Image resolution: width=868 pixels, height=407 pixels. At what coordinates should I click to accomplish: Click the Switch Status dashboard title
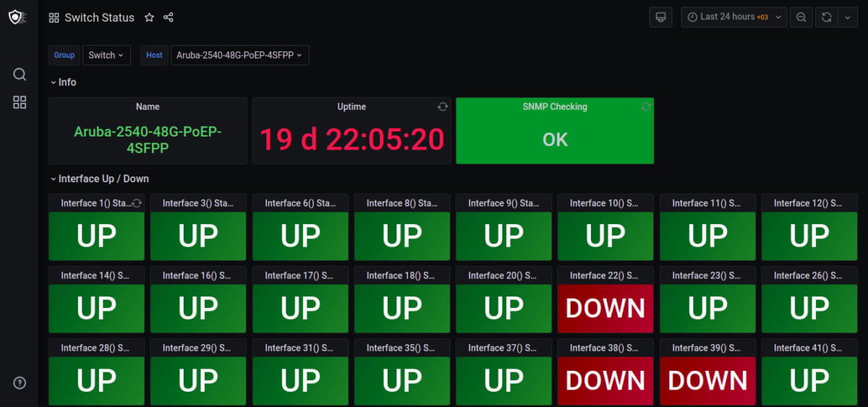click(x=99, y=17)
